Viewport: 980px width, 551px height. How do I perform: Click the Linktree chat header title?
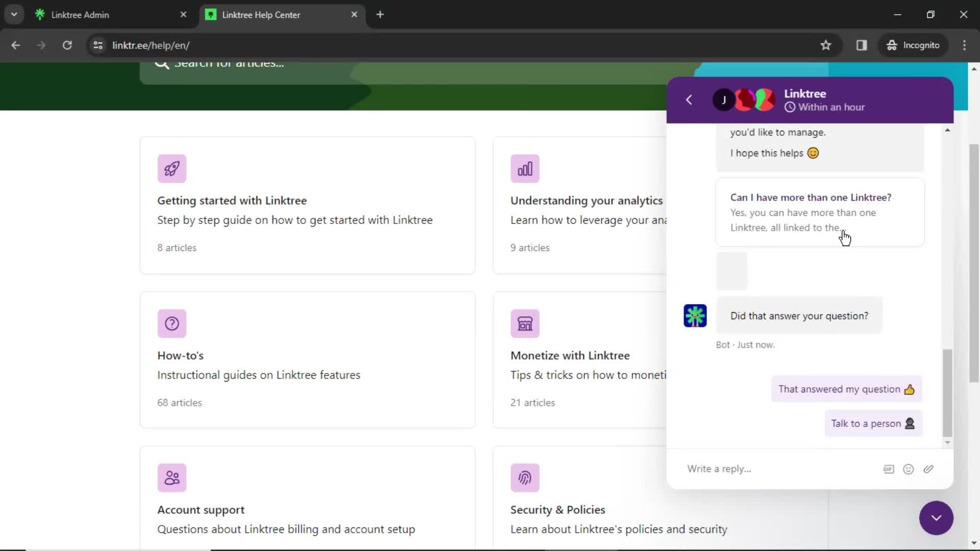click(805, 94)
